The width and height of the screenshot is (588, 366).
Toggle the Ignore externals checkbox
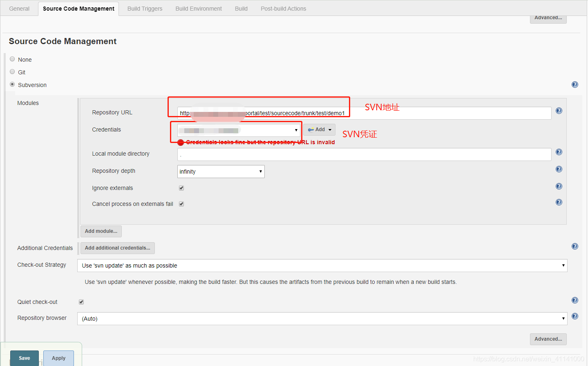[181, 188]
